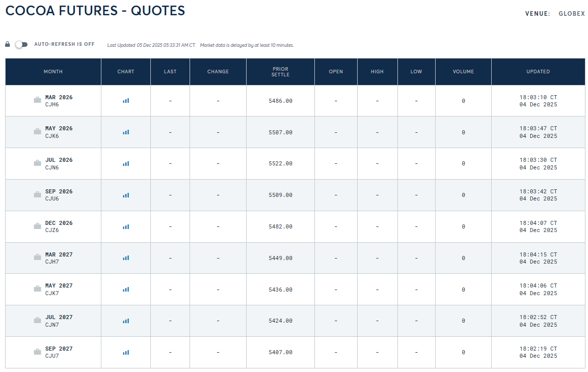Image resolution: width=588 pixels, height=372 pixels.
Task: Turn on the auto-refresh toggle switch
Action: click(x=22, y=45)
